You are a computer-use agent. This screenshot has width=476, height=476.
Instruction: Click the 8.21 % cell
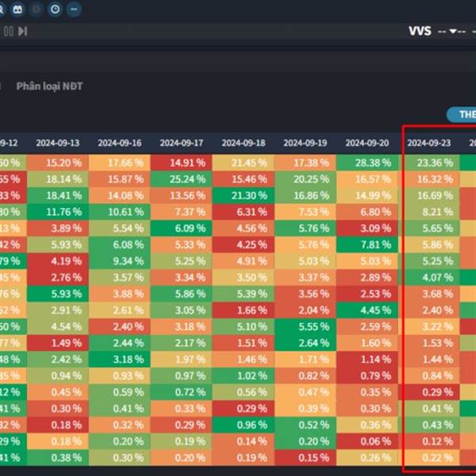[x=429, y=212]
